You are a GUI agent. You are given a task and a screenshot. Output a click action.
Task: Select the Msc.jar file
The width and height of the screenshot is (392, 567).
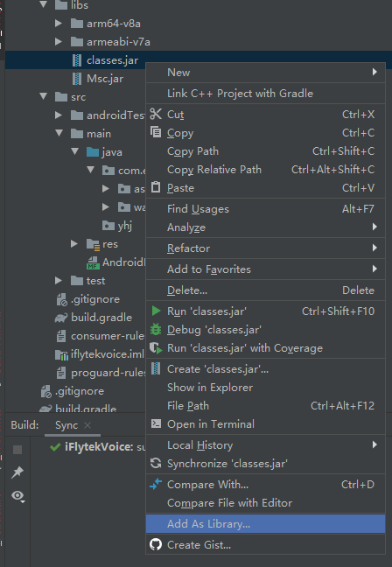coord(105,79)
